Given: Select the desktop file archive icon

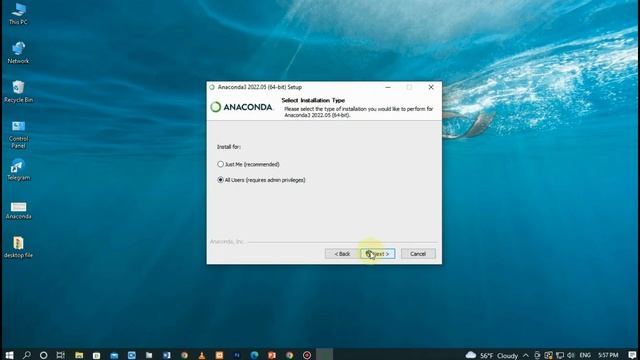Looking at the screenshot, I should tap(18, 247).
